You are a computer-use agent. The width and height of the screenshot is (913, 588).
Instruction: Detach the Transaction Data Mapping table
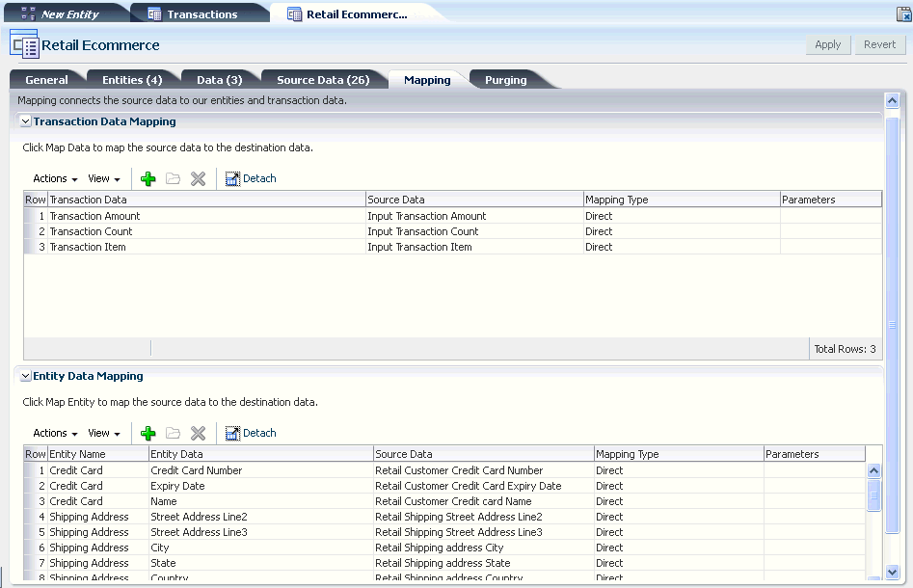click(x=251, y=178)
